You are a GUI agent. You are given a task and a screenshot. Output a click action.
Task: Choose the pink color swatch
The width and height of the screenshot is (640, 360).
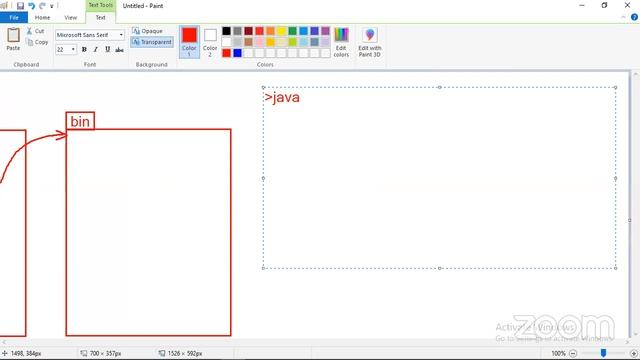[x=260, y=42]
